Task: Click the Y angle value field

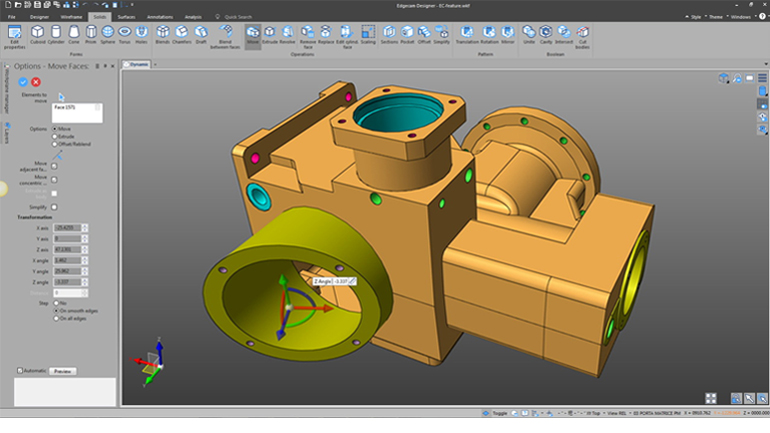Action: (67, 271)
